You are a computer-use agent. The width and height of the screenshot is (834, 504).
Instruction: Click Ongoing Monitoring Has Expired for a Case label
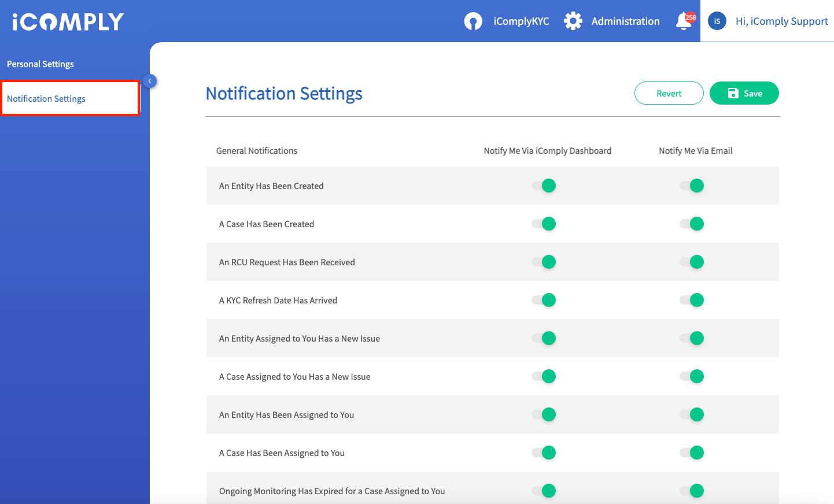[332, 491]
